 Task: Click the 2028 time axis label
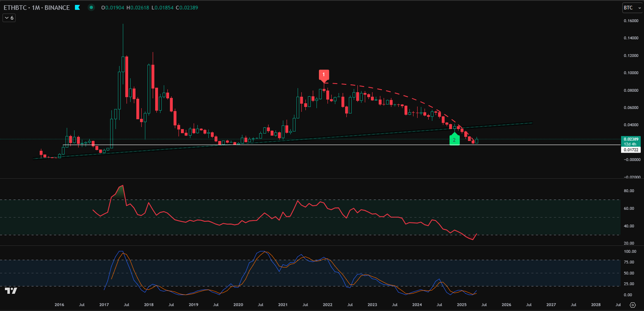pos(595,305)
